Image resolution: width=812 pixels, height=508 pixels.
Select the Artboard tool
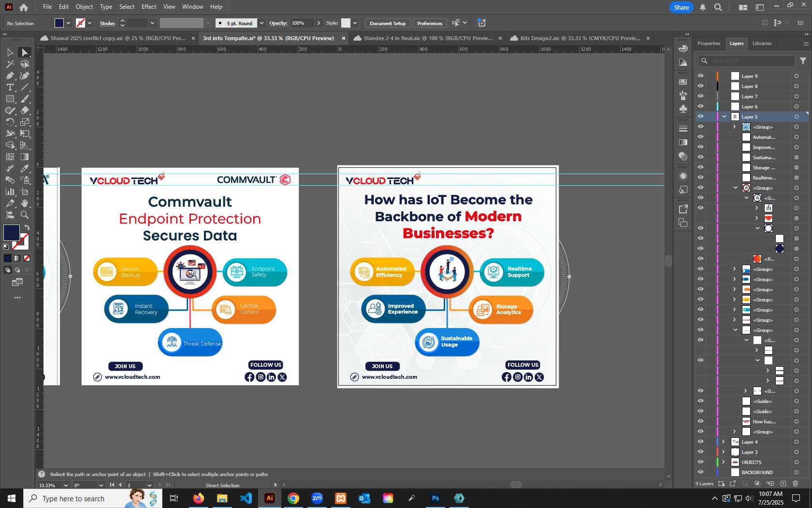pos(25,192)
